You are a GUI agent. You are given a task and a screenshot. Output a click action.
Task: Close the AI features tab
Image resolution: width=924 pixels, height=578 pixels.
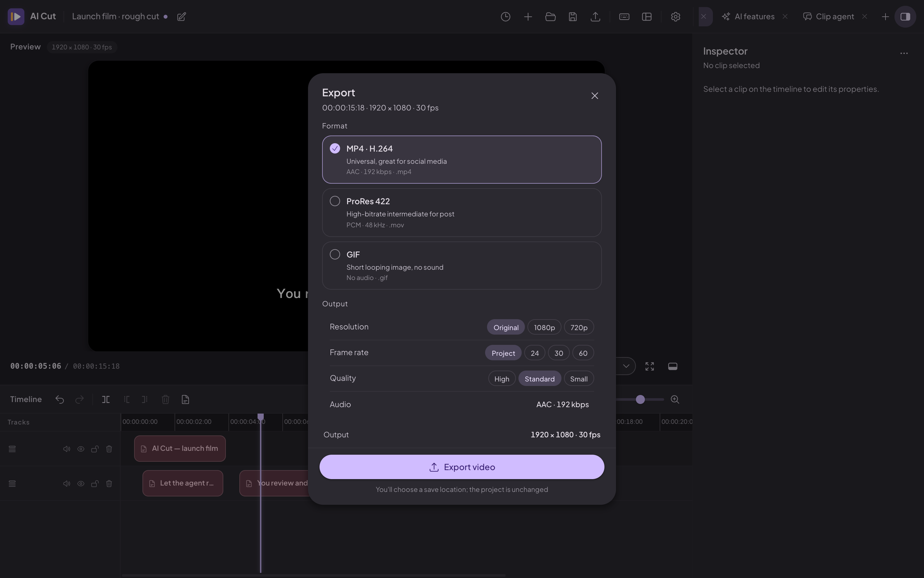click(785, 16)
